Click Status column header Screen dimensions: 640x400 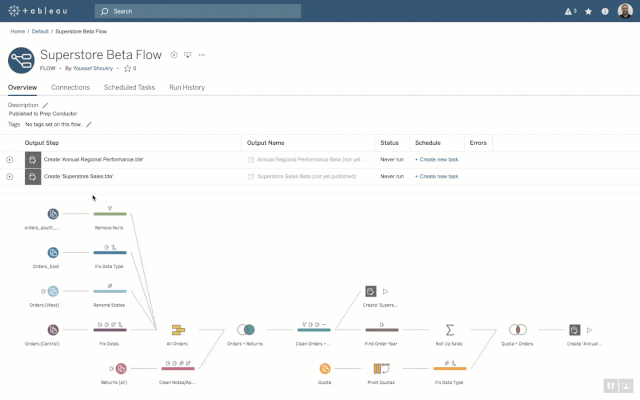click(389, 143)
